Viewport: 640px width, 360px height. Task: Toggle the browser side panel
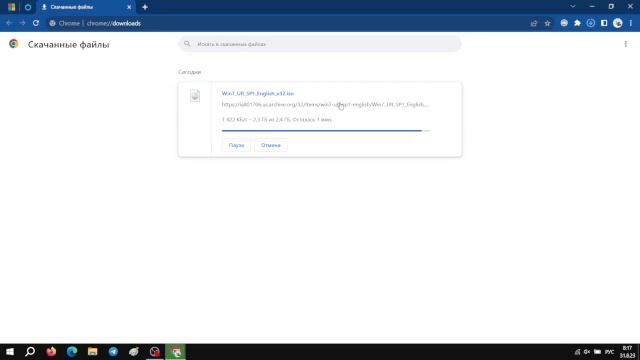604,23
